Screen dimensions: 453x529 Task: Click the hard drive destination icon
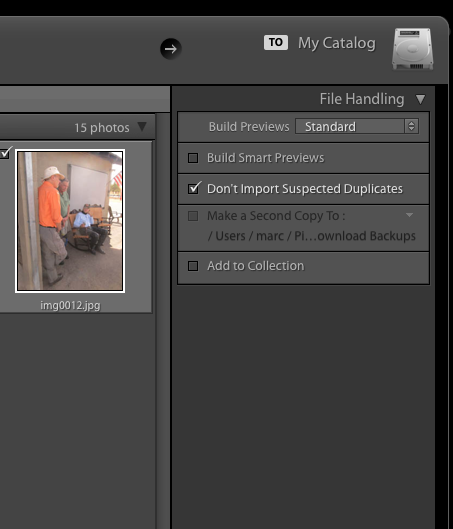[x=412, y=49]
